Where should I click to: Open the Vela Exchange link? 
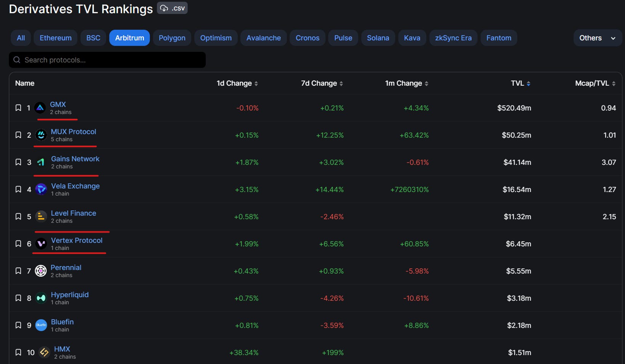(x=75, y=186)
